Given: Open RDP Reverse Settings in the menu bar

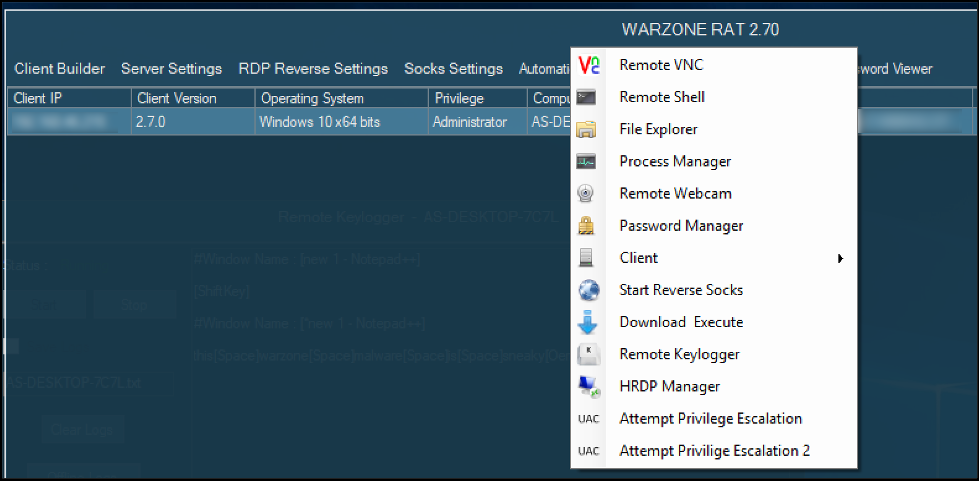Looking at the screenshot, I should pyautogui.click(x=313, y=69).
